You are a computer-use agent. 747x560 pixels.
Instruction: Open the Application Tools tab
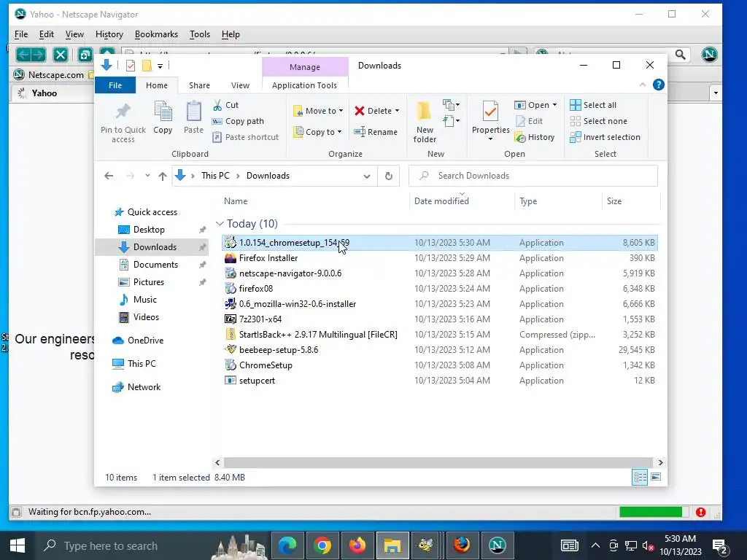click(304, 85)
